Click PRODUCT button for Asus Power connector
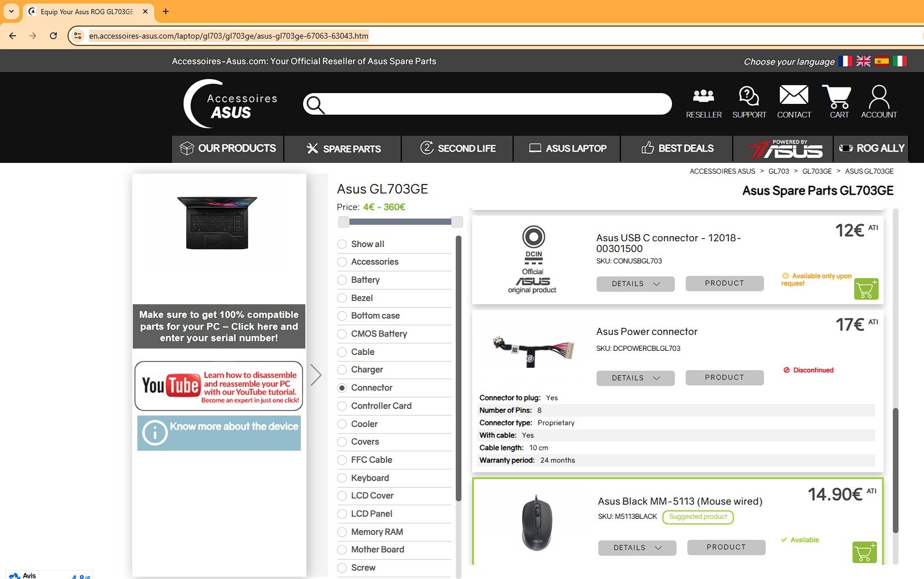The height and width of the screenshot is (579, 924). click(x=724, y=377)
